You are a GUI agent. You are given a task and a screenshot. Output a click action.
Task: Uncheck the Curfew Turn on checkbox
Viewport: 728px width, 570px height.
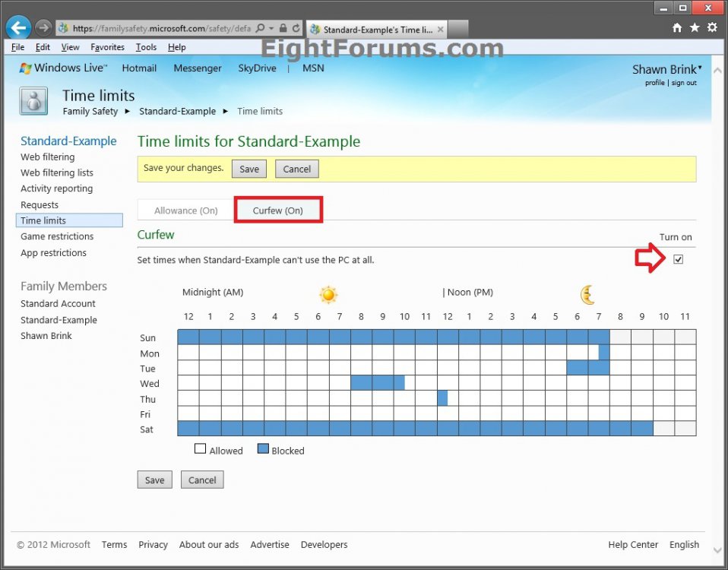[679, 259]
